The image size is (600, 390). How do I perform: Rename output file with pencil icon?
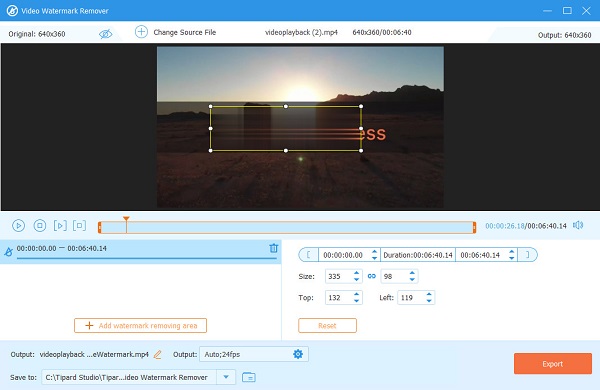(157, 354)
